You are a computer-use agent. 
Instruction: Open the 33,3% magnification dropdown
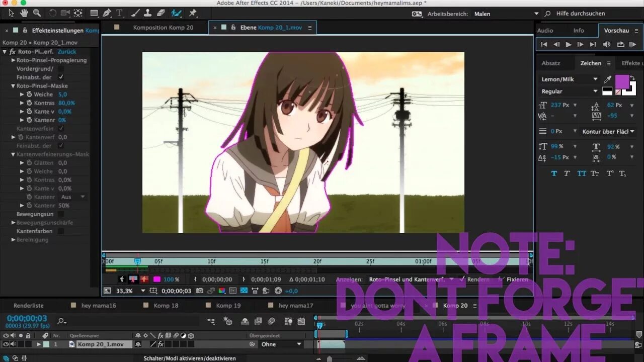coord(130,291)
